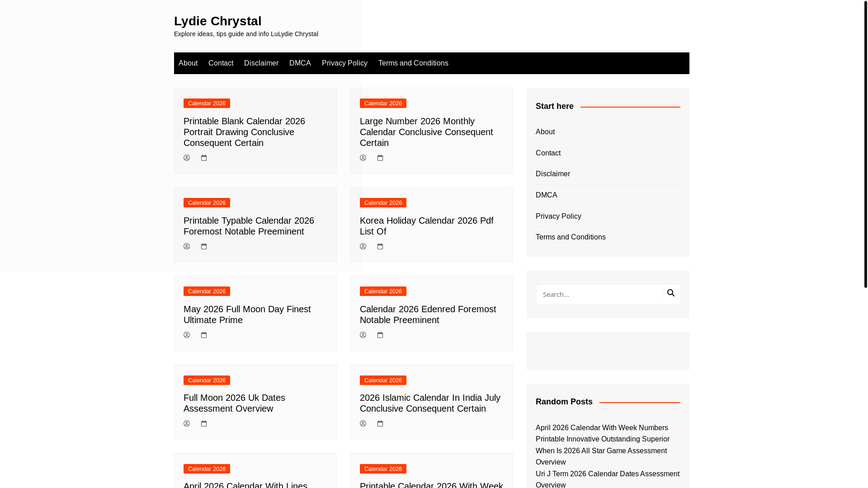Open Privacy Policy in the top navigation bar
Screen dimensions: 868x488
pos(344,63)
